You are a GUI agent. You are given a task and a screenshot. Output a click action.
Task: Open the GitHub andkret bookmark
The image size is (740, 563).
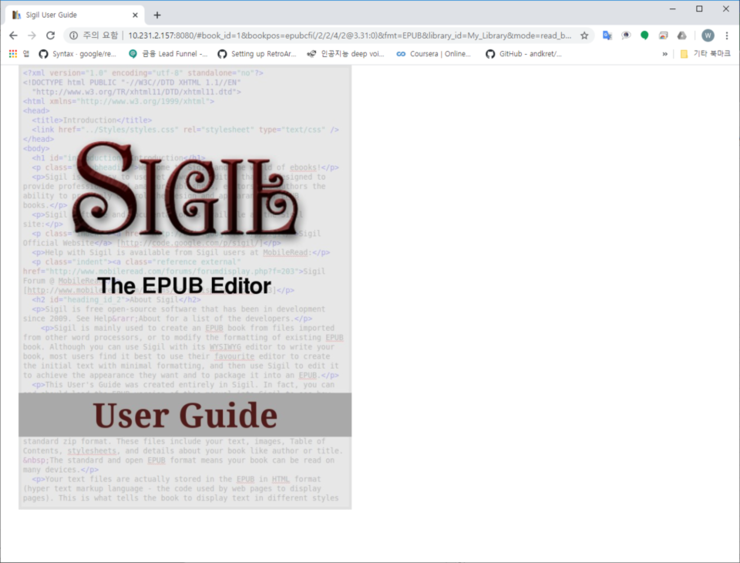point(524,54)
